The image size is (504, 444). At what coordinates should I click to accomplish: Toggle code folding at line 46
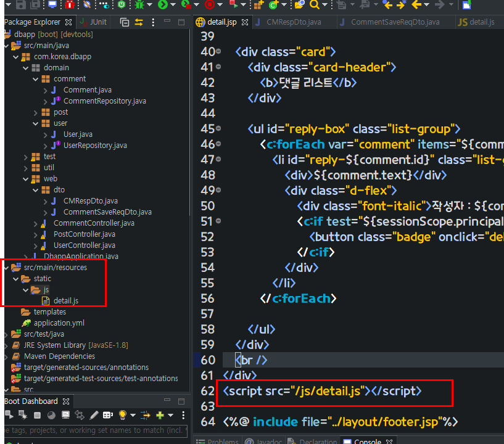click(218, 144)
